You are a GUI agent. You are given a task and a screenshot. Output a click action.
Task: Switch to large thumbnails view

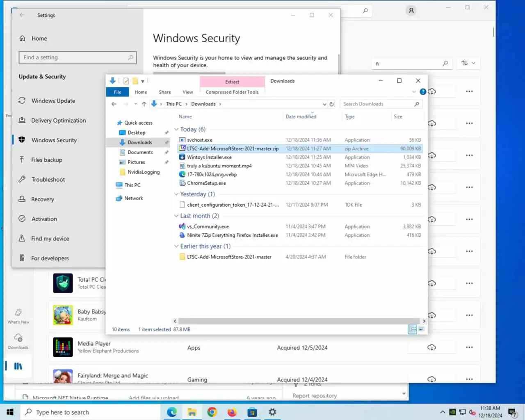tap(421, 329)
